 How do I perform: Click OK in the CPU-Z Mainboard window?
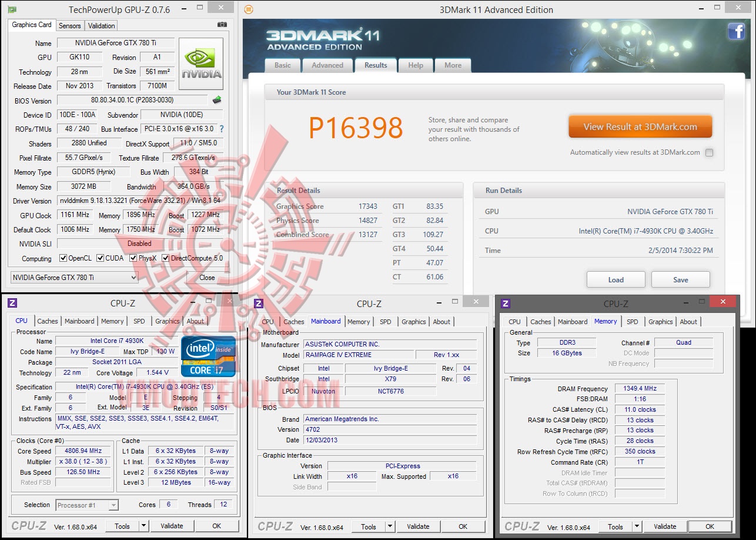click(x=463, y=526)
